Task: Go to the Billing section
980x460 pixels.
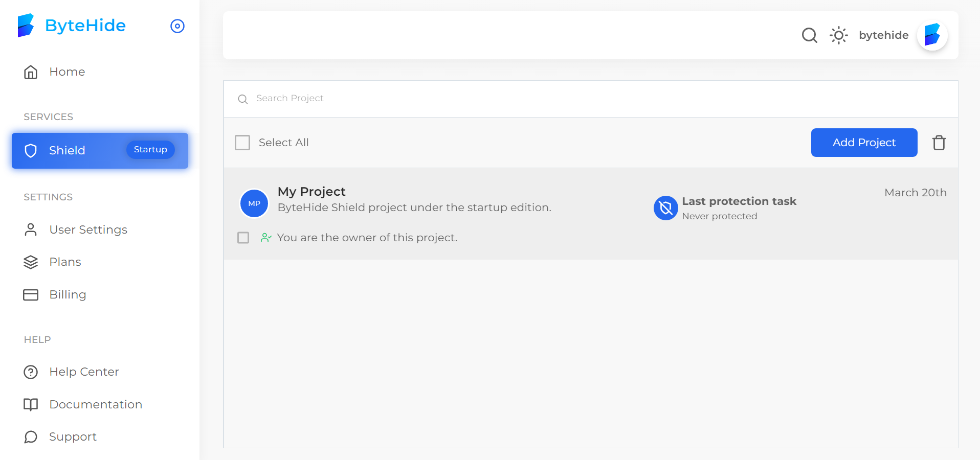Action: coord(68,294)
